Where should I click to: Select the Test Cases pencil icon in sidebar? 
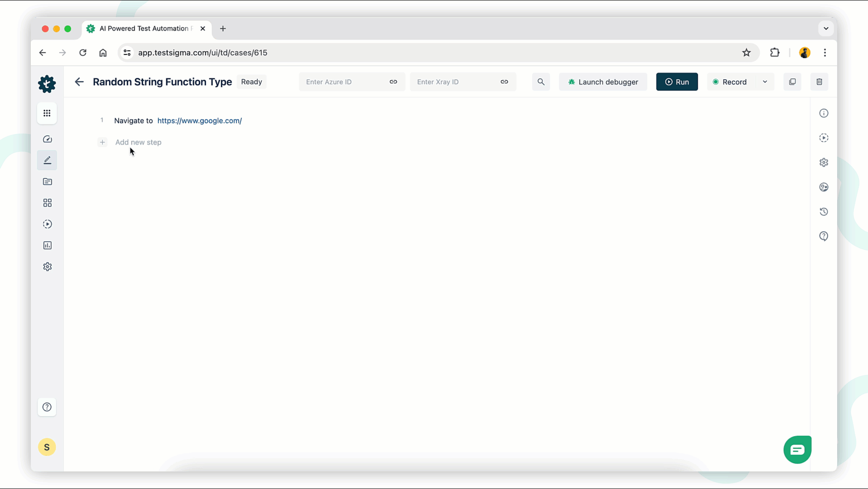pos(47,160)
